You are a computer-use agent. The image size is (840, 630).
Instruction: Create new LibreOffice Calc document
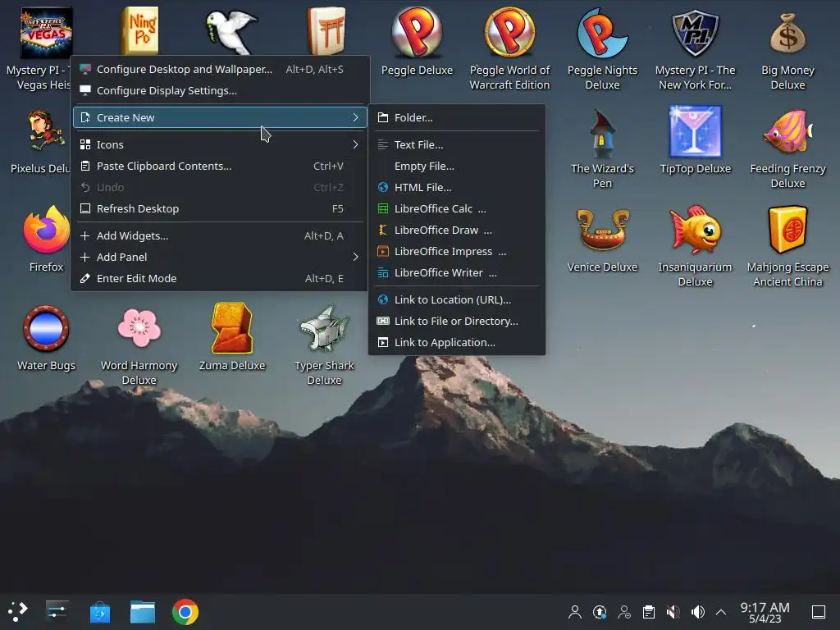click(457, 209)
